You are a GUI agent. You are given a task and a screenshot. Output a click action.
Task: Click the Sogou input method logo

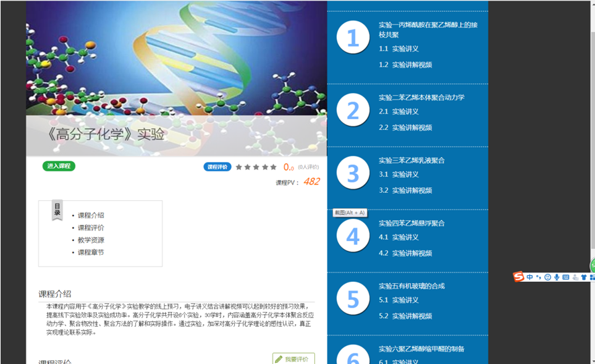click(x=518, y=277)
